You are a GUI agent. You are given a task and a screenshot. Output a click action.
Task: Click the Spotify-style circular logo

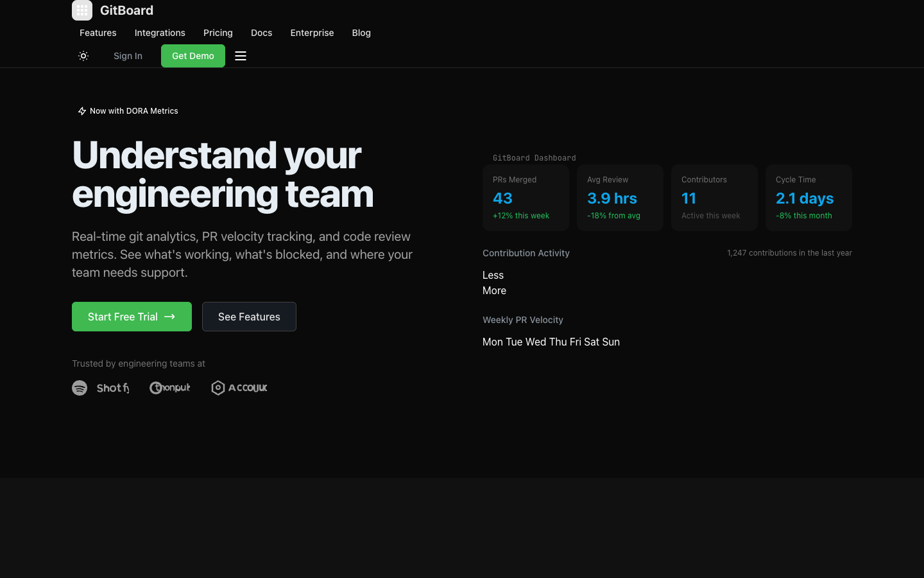point(80,388)
